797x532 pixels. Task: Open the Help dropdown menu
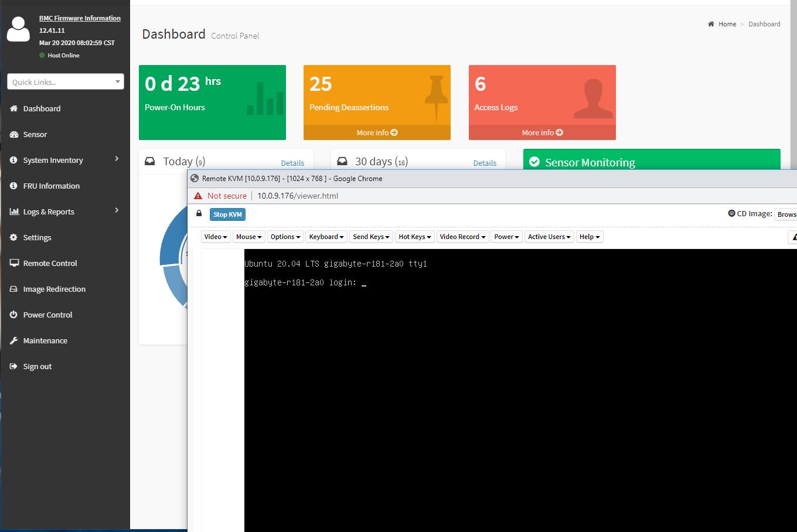590,237
